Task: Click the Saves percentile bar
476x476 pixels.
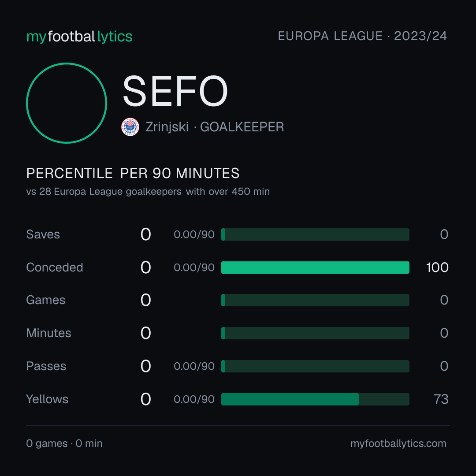Action: pyautogui.click(x=315, y=234)
